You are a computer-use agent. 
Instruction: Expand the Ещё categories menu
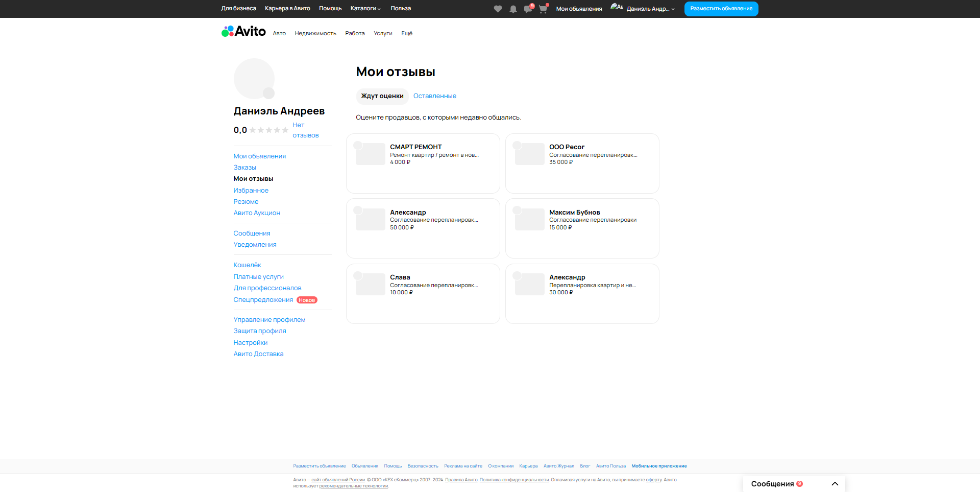tap(407, 33)
